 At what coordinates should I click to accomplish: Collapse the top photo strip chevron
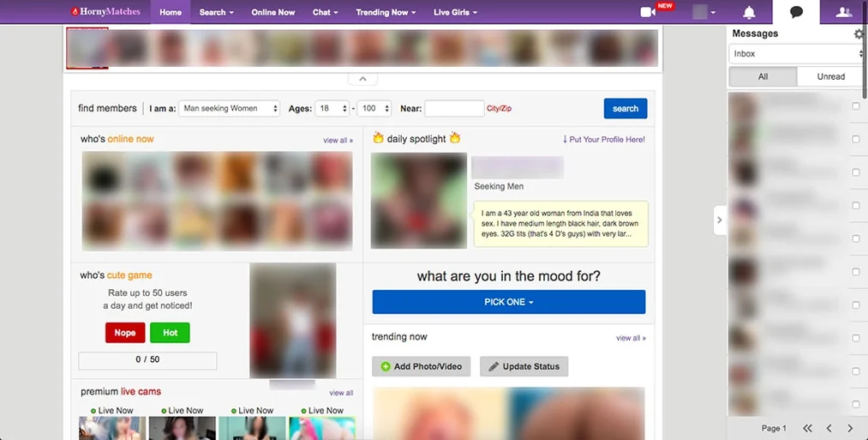(362, 79)
